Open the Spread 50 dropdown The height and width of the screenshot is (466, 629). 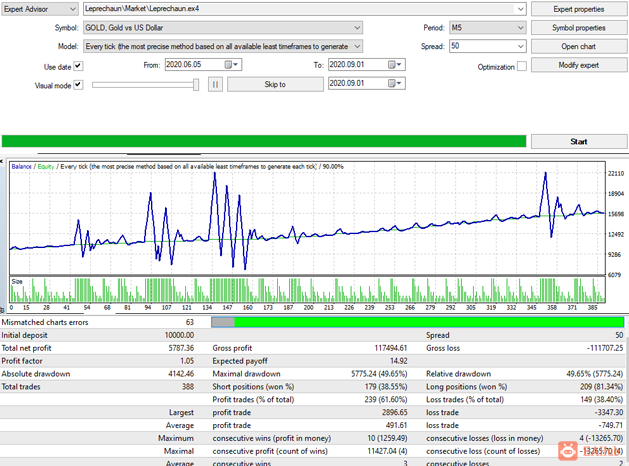(x=487, y=46)
